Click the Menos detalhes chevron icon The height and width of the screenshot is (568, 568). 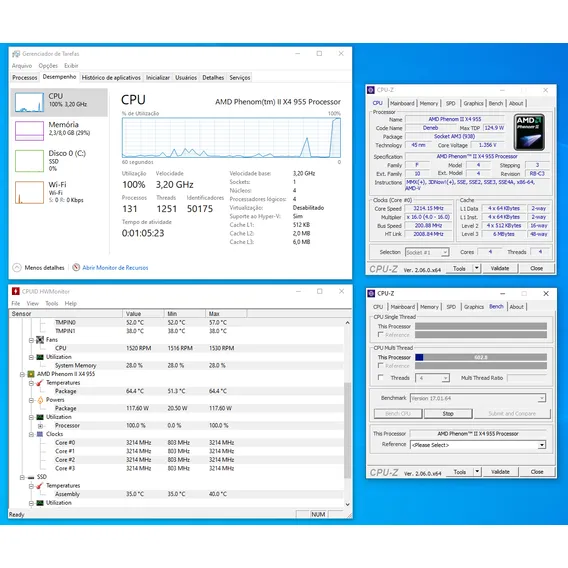[17, 268]
